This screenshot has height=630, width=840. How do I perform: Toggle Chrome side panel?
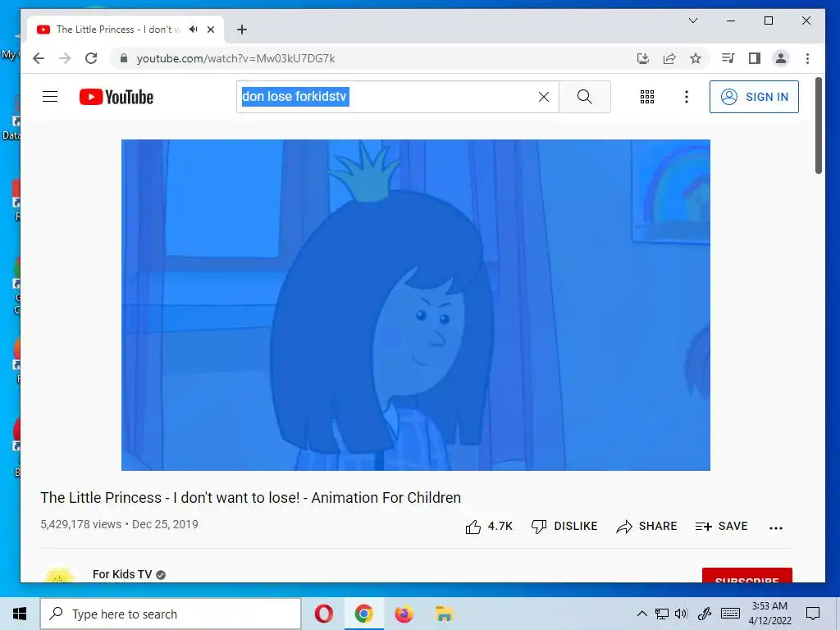point(755,58)
